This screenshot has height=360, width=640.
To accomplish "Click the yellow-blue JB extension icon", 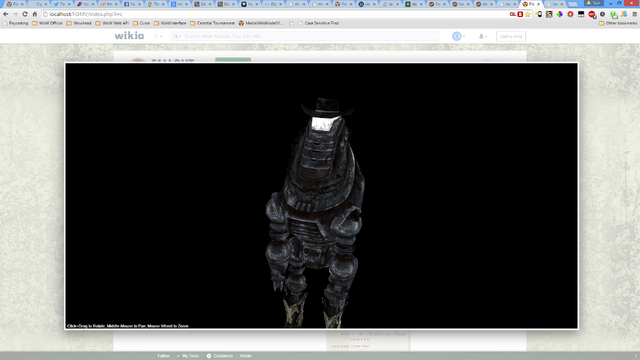I will (624, 14).
